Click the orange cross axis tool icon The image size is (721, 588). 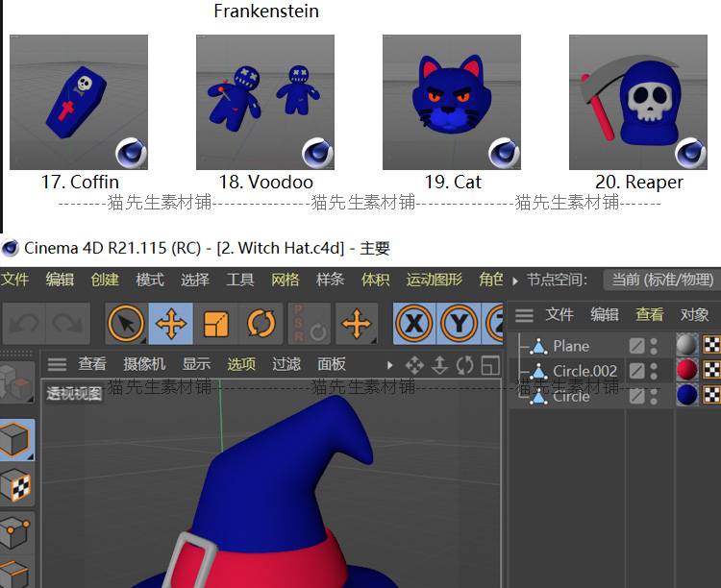coord(357,324)
